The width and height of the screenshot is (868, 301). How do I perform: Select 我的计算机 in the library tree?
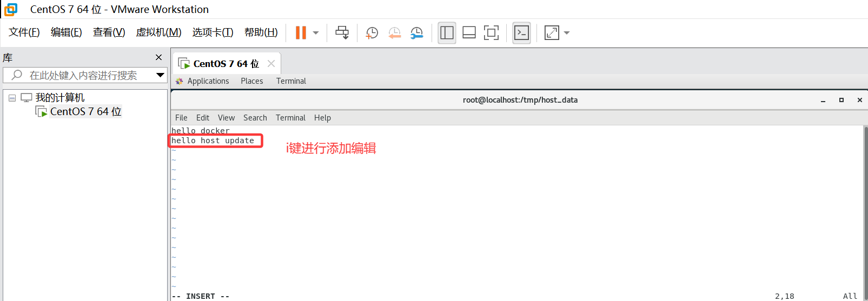pyautogui.click(x=60, y=98)
